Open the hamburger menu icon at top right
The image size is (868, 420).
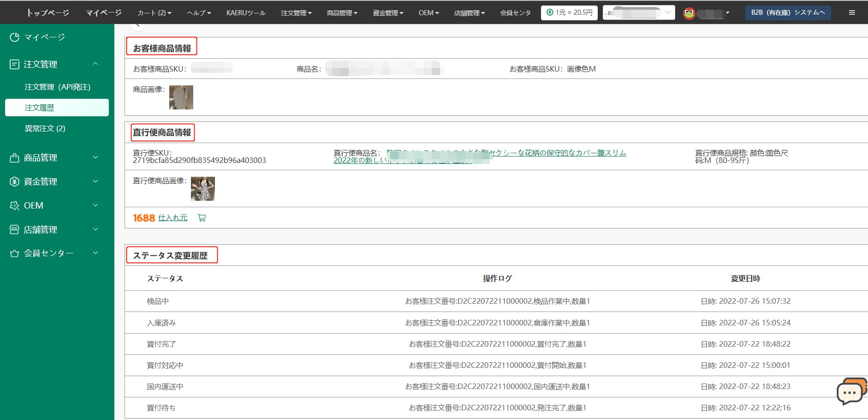852,12
